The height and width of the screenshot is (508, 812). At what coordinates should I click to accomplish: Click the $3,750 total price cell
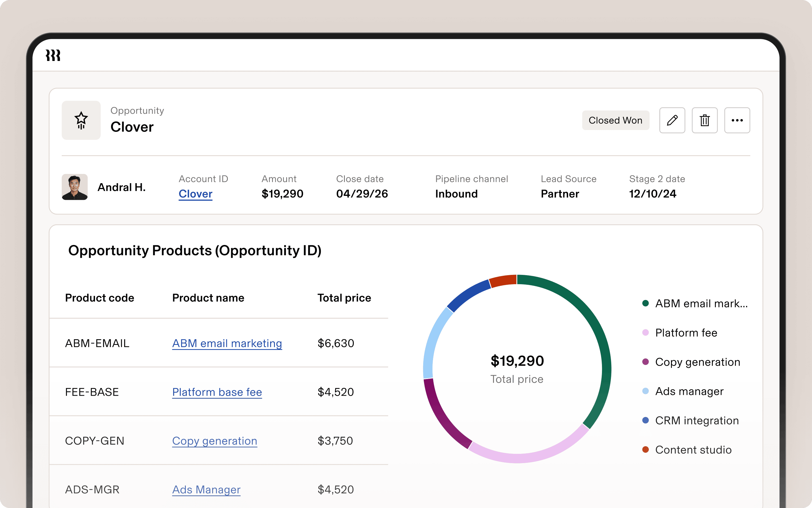335,441
